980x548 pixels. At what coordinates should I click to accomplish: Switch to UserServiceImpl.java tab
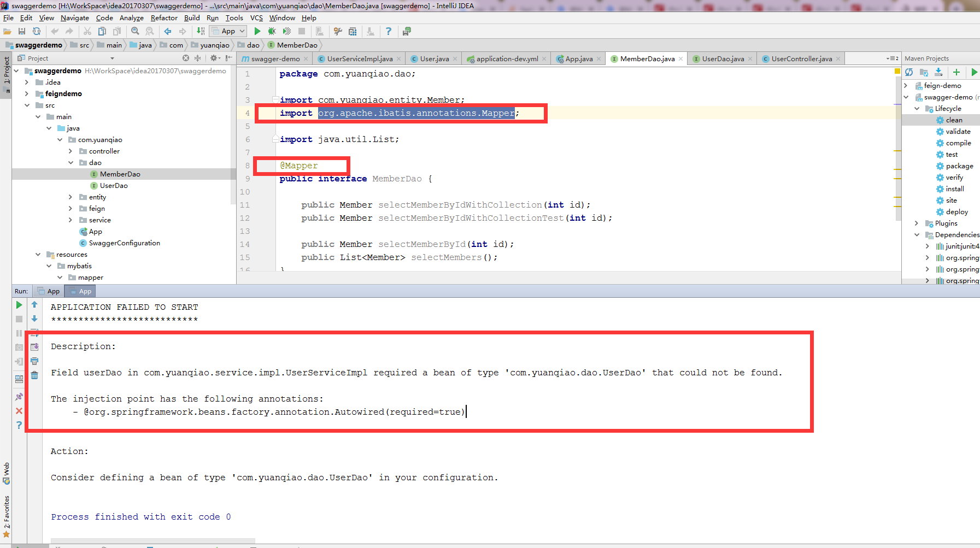[360, 59]
